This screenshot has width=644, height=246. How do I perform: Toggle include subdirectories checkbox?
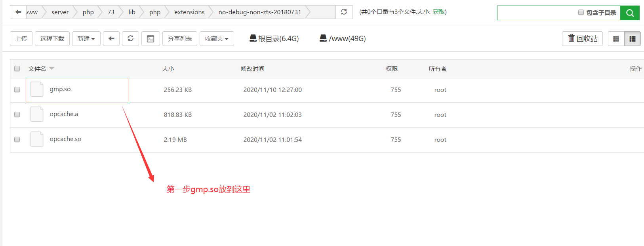point(581,12)
